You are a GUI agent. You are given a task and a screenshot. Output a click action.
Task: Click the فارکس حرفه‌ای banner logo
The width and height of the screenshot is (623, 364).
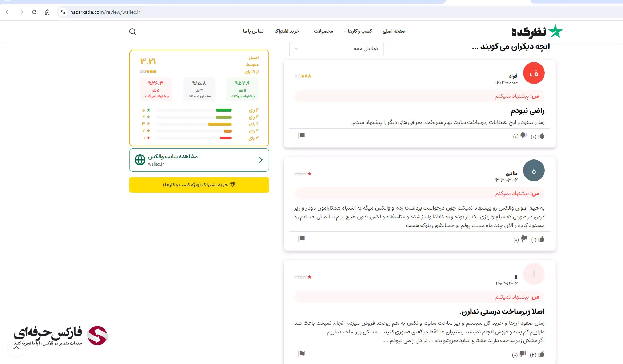click(61, 335)
